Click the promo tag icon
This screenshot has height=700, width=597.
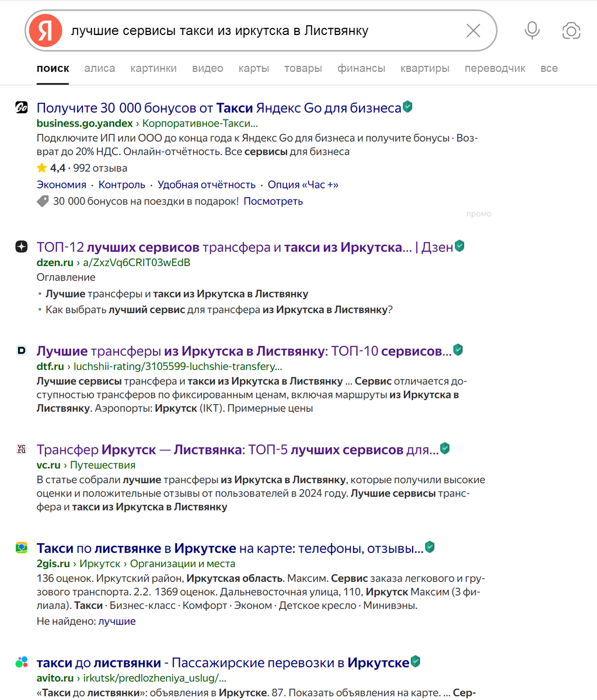(42, 201)
